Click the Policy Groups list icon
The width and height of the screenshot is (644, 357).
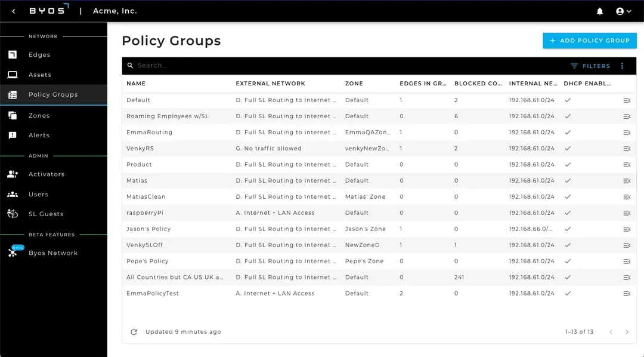point(13,94)
